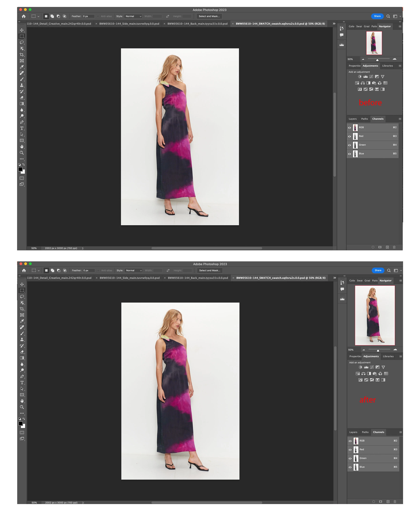Screen dimensions: 420x510
Task: Add Brightness/Contrast adjustment in the 'before' Adjustments panel
Action: point(360,76)
